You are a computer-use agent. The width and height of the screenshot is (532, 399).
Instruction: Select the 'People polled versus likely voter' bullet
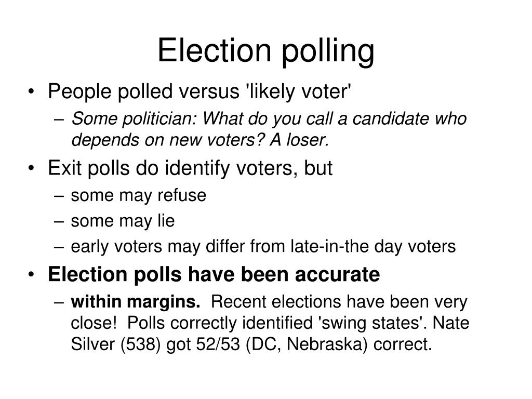pyautogui.click(x=199, y=91)
